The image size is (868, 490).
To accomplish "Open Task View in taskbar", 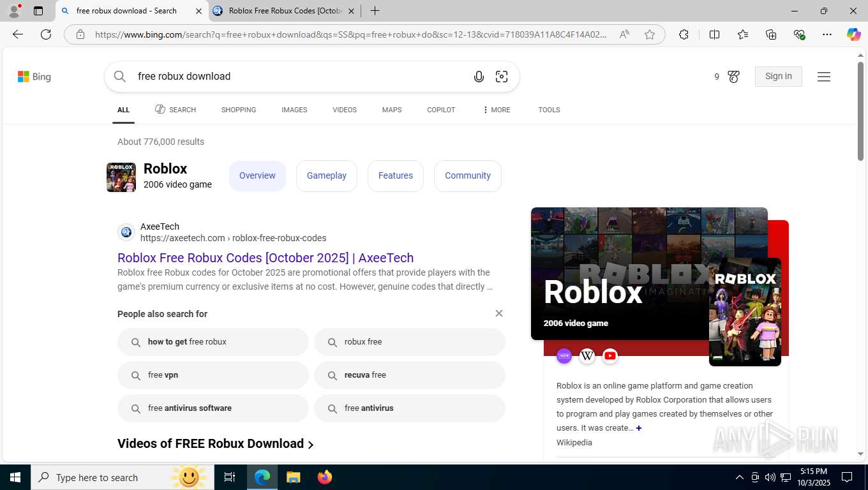I will (230, 477).
